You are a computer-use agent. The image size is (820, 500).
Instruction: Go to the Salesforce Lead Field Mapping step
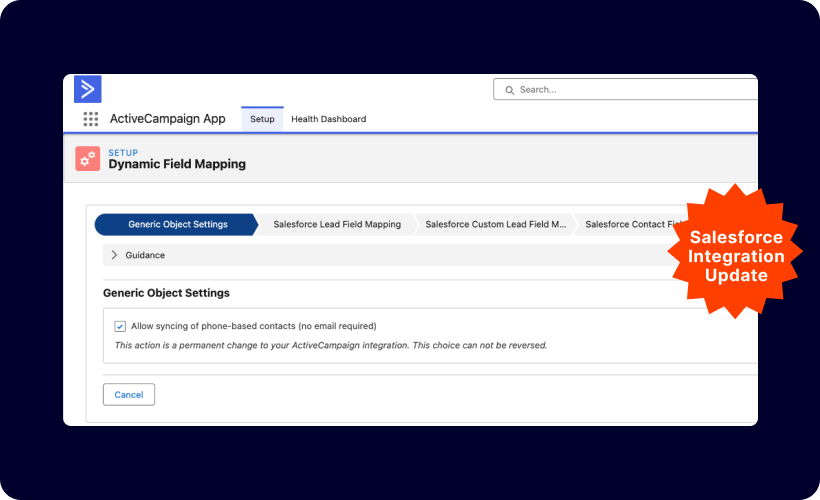click(x=337, y=224)
